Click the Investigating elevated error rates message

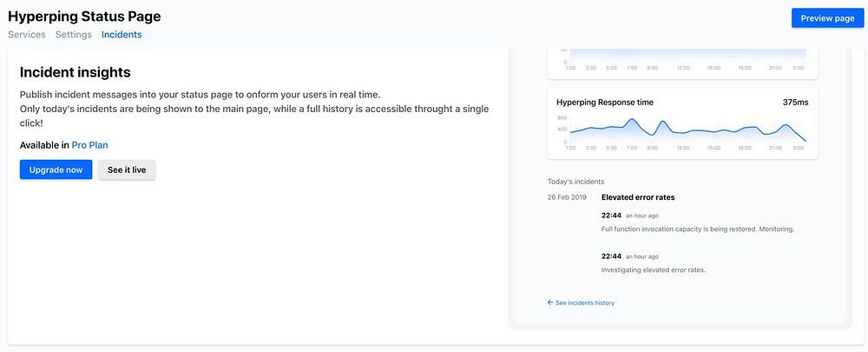coord(654,269)
